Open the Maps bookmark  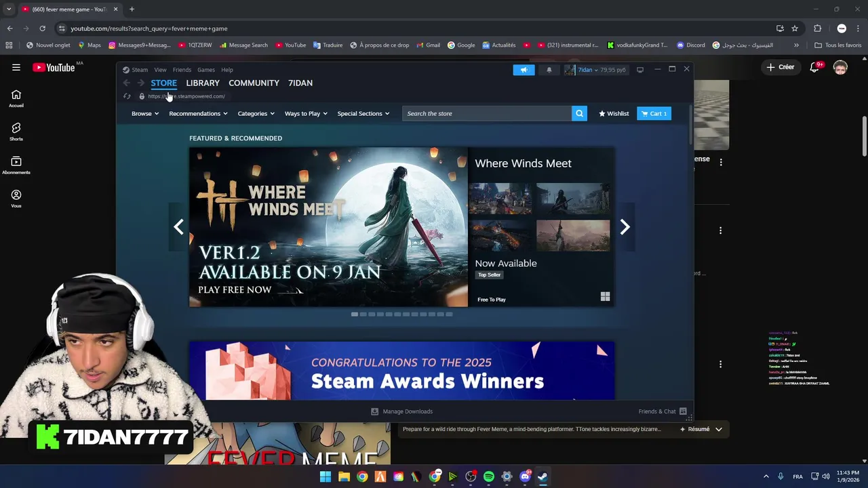coord(89,45)
